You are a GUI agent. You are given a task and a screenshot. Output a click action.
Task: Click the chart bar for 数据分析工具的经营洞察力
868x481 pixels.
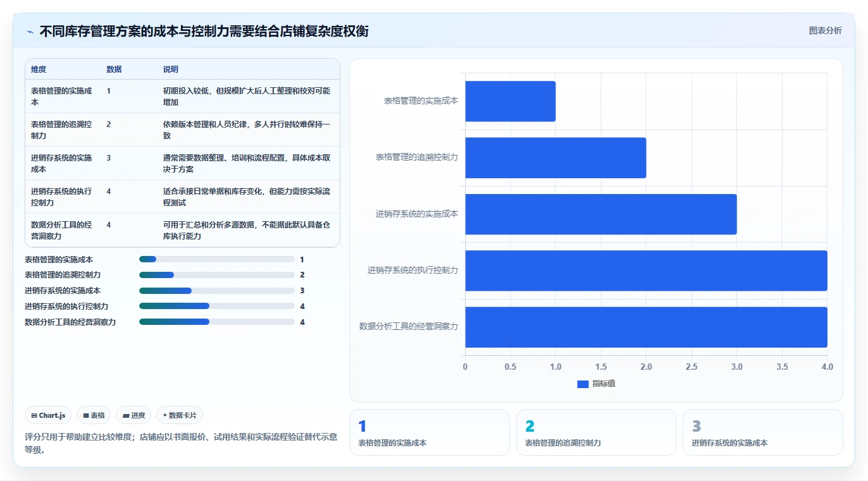[647, 327]
